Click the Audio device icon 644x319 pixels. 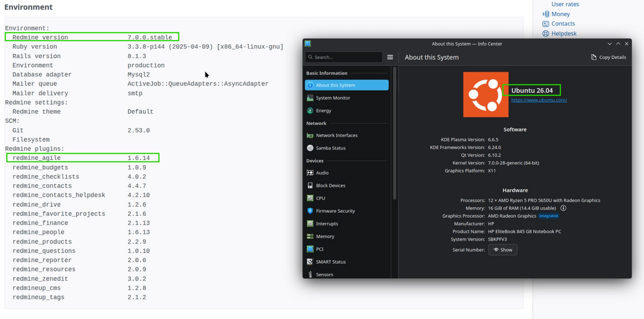pos(310,173)
